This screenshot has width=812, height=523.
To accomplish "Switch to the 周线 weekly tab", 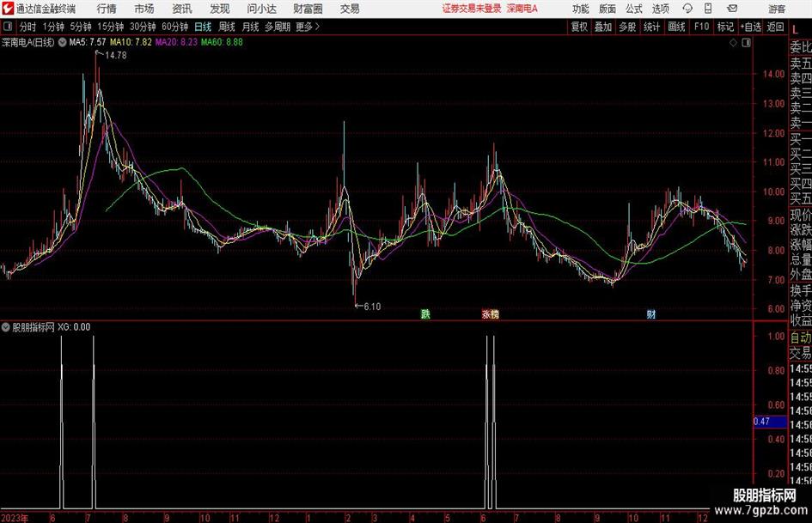I will click(227, 27).
